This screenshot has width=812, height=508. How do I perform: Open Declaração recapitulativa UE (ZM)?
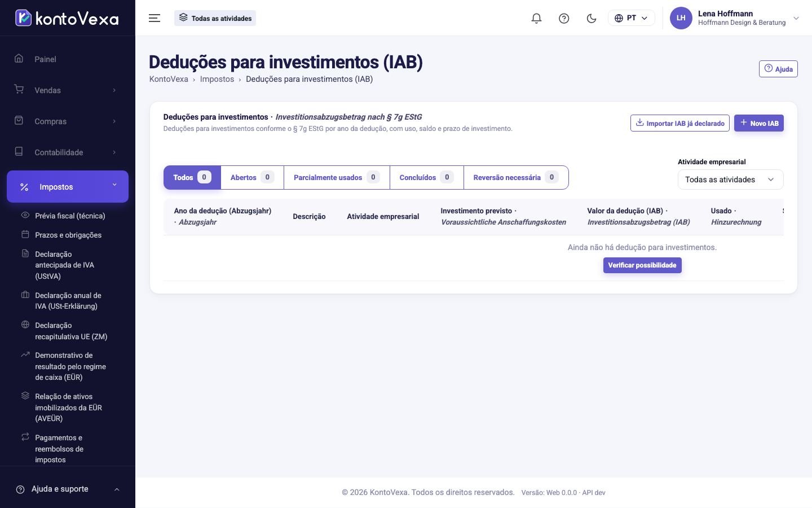pos(70,331)
